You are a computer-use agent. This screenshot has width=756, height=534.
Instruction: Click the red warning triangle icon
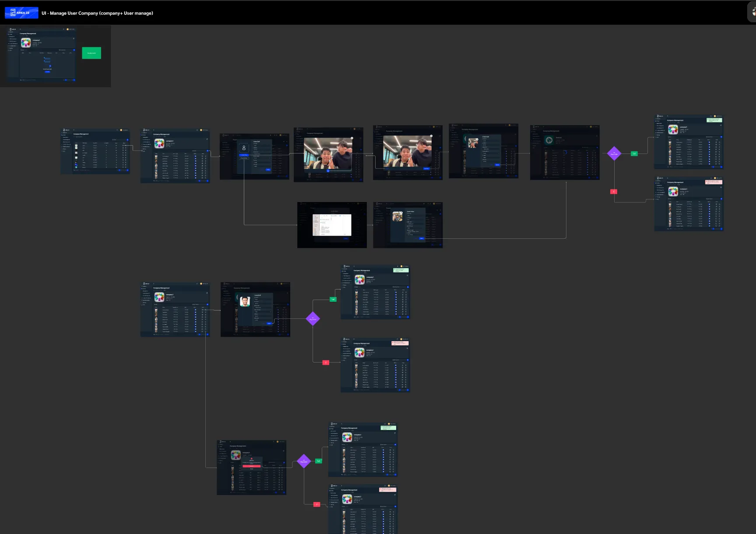point(251,458)
